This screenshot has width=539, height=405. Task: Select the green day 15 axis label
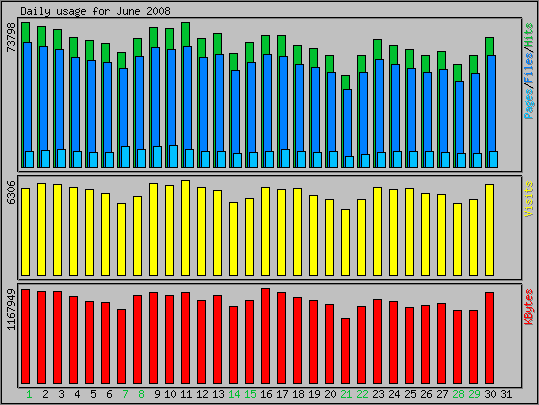[x=250, y=394]
